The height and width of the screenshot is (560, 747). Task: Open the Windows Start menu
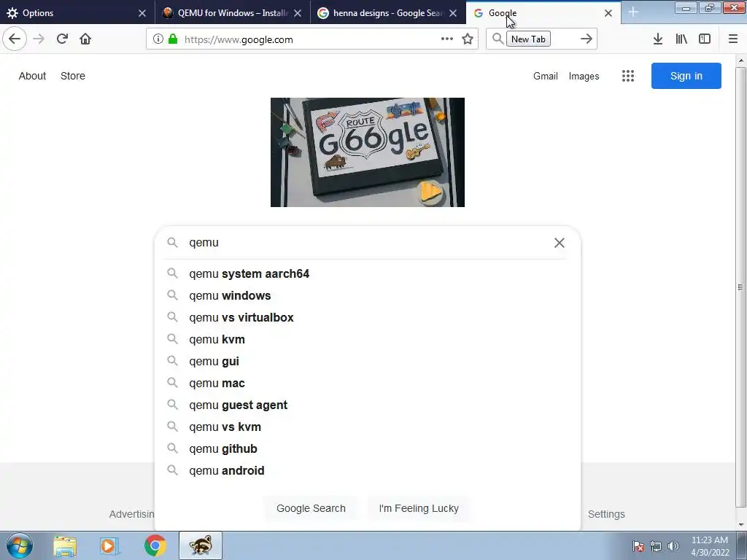(19, 545)
